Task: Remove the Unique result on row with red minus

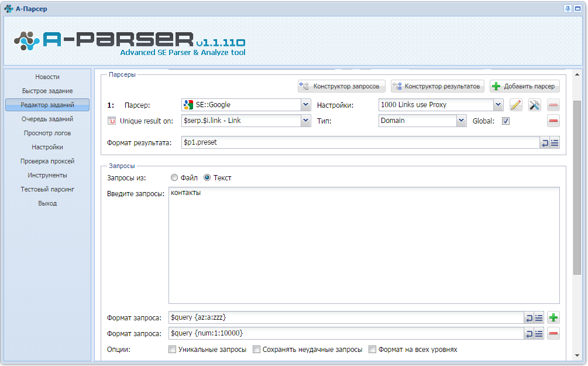Action: (553, 121)
